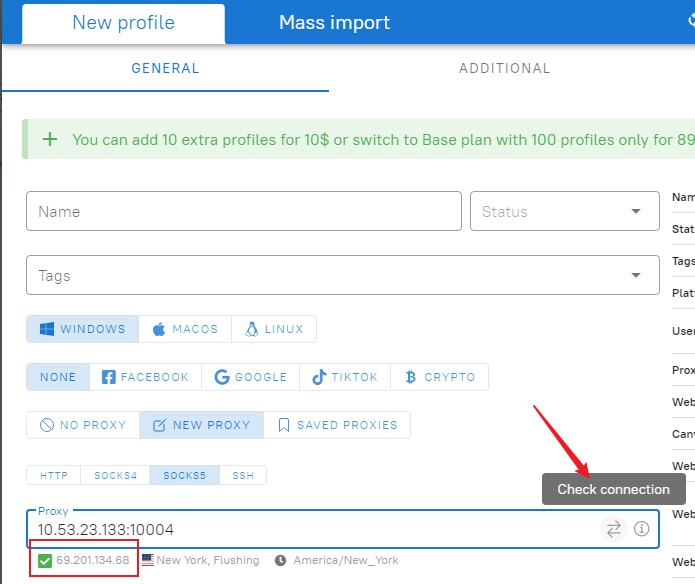Click the profile Name input field
This screenshot has width=695, height=584.
pos(243,212)
